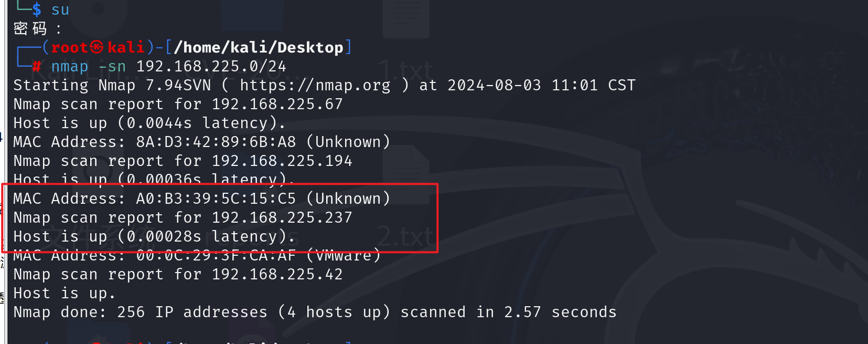Viewport: 868px width, 344px height.
Task: Click the IP address 192.168.225.42
Action: (277, 274)
